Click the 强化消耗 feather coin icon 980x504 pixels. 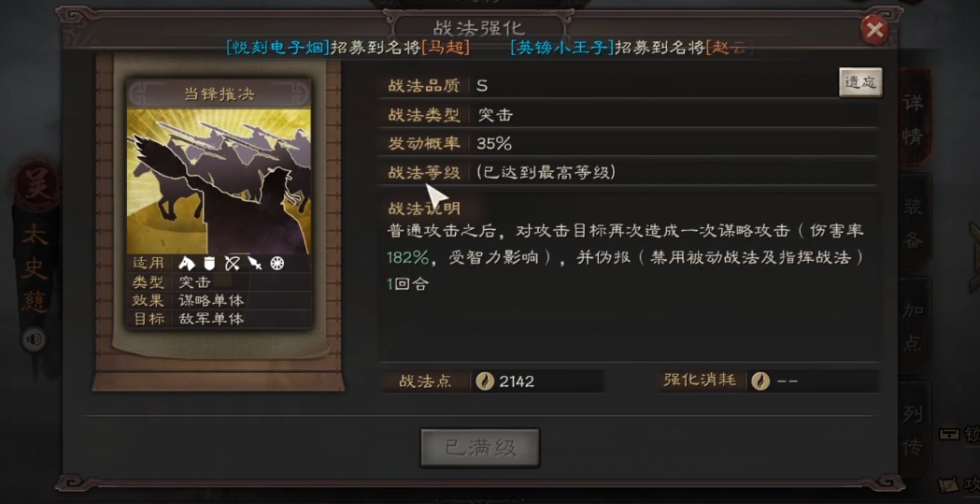tap(760, 381)
